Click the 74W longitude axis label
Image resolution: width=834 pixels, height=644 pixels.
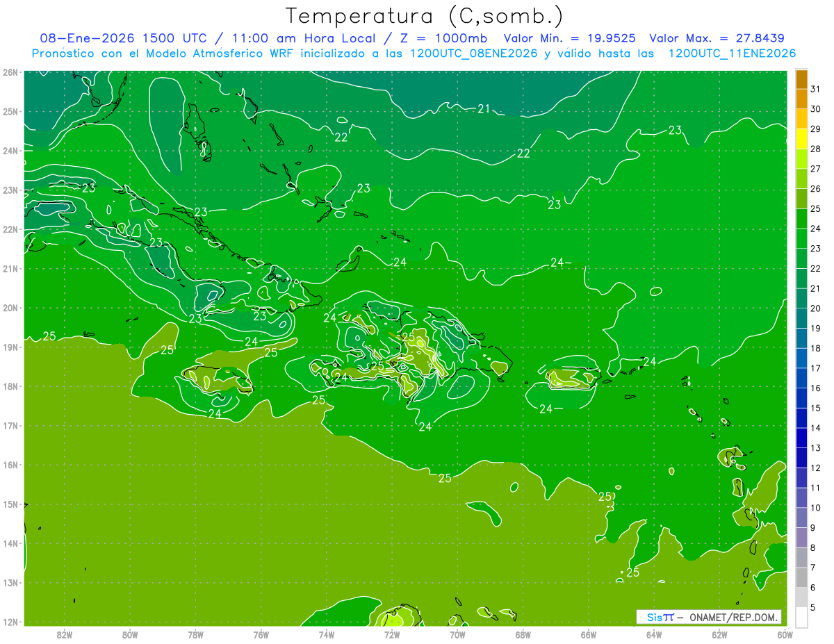tap(327, 634)
